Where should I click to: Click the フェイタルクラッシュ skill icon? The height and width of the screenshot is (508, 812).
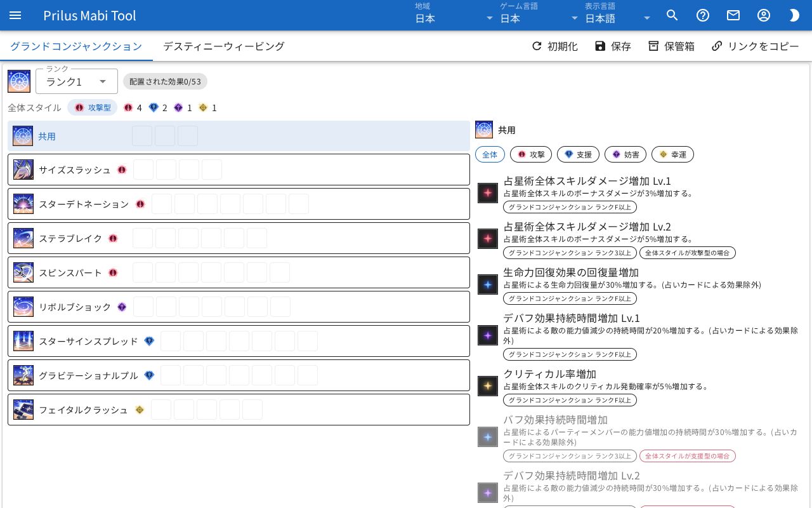(23, 410)
